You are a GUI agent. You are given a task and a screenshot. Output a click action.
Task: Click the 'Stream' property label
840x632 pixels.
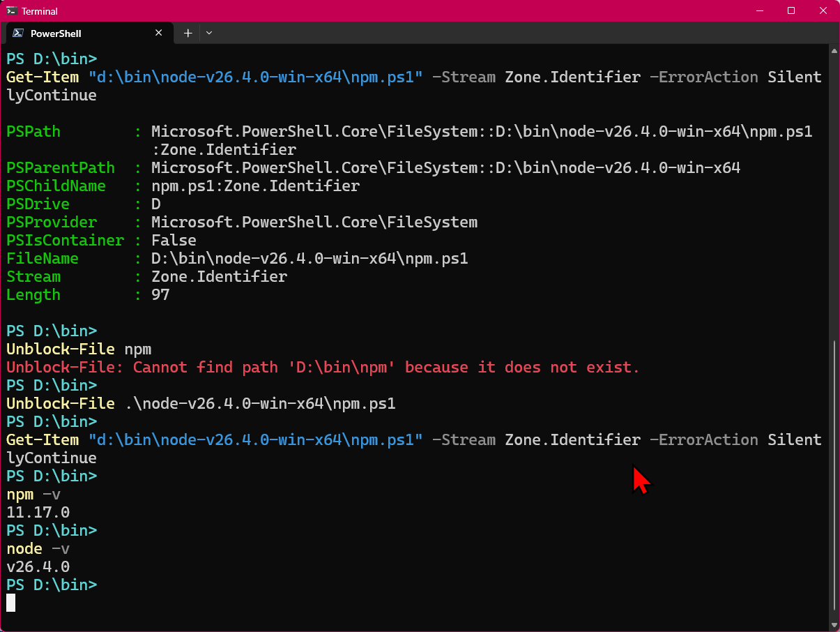pos(33,277)
